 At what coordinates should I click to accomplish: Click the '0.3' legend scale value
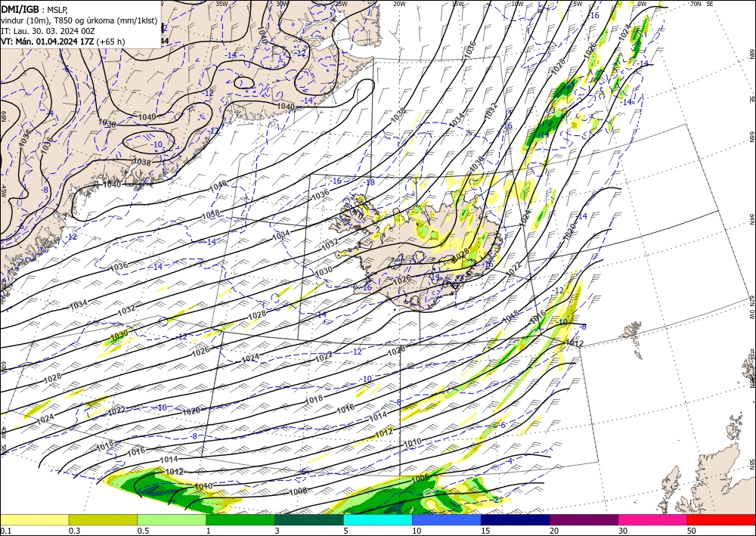pyautogui.click(x=74, y=531)
